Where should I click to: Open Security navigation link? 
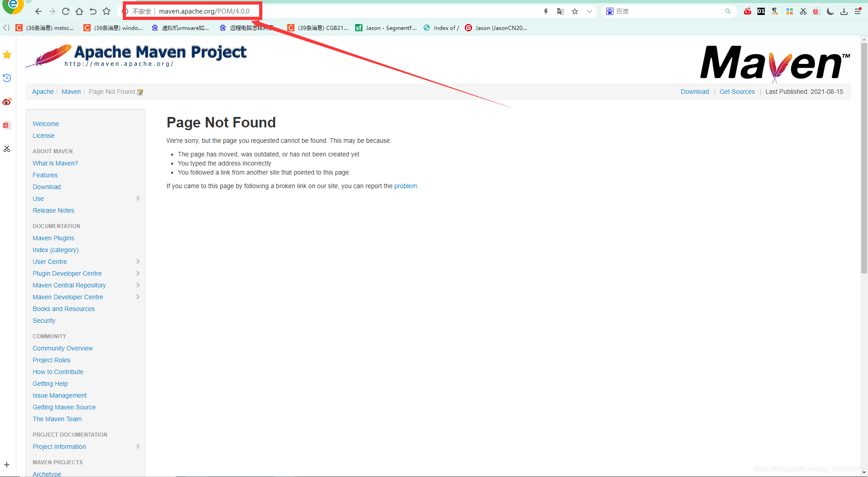[44, 321]
